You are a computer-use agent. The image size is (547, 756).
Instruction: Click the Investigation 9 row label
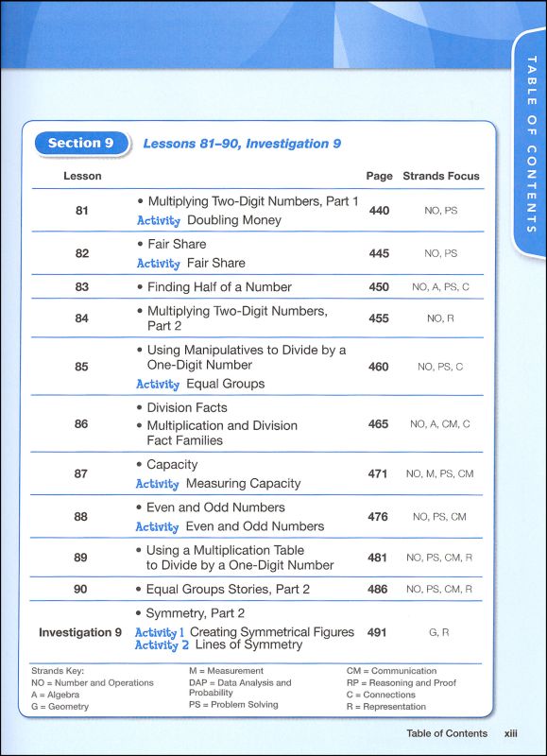(80, 632)
